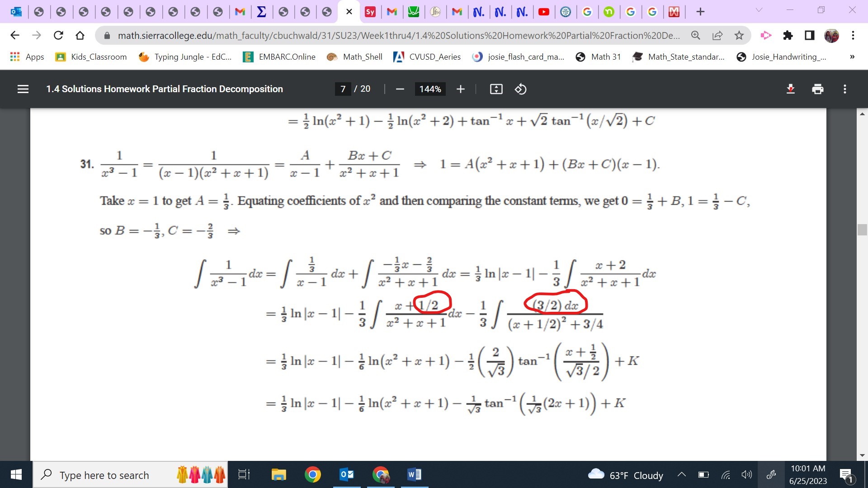Zoom out of the PDF

400,89
